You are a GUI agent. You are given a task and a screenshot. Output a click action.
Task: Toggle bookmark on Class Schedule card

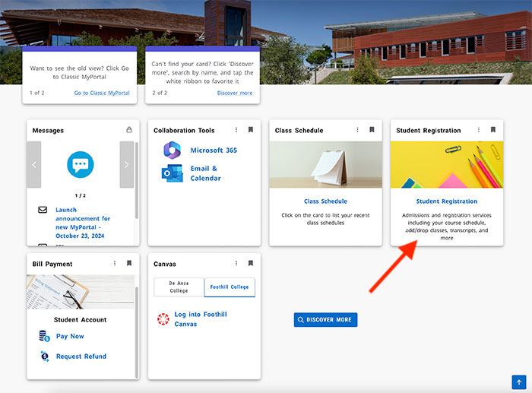372,130
